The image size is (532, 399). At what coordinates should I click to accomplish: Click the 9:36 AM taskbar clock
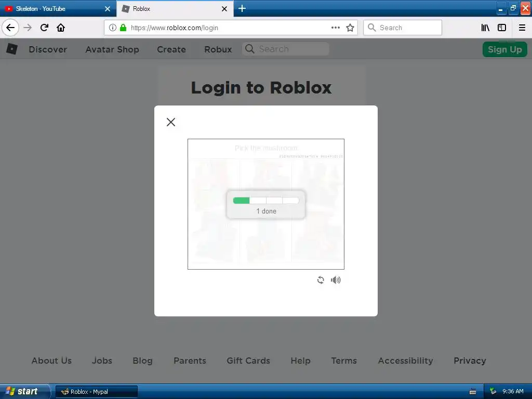click(x=513, y=392)
